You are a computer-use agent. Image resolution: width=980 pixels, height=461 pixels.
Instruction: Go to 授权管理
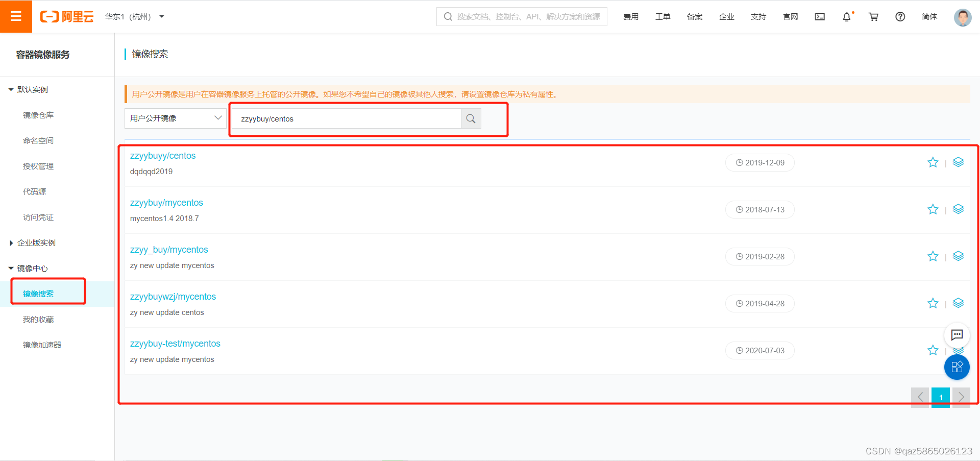coord(38,166)
